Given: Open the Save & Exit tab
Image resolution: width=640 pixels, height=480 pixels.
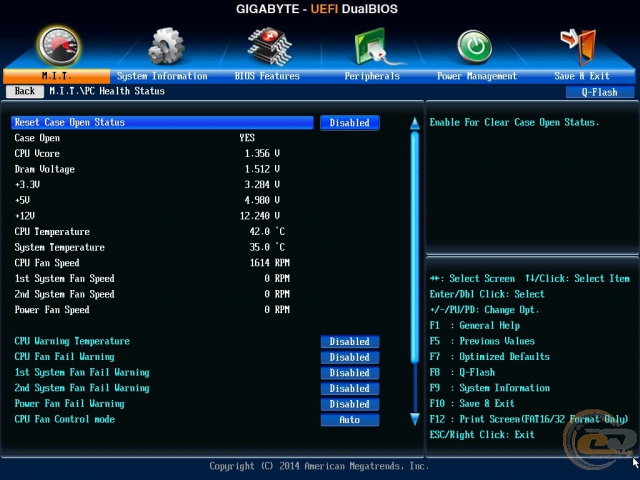Looking at the screenshot, I should click(x=582, y=76).
